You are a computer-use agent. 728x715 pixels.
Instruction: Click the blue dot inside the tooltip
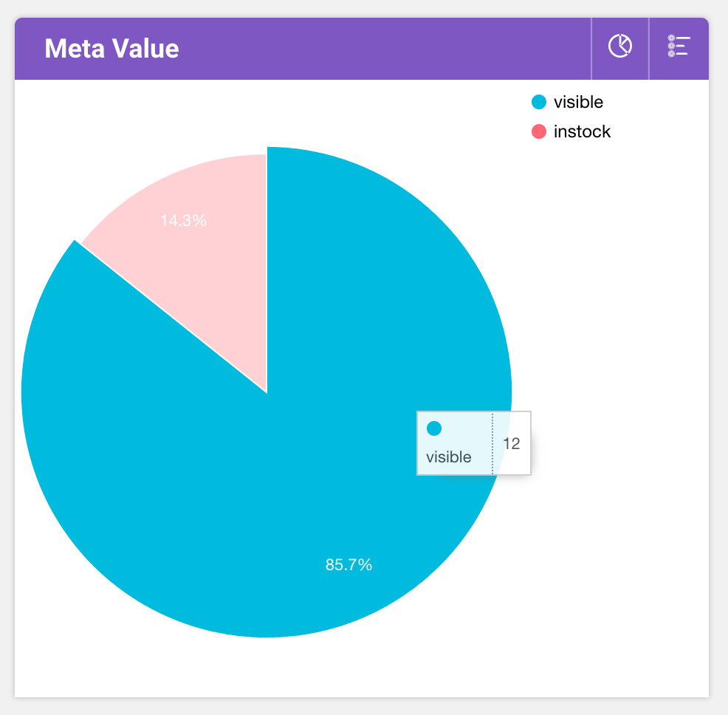tap(434, 428)
